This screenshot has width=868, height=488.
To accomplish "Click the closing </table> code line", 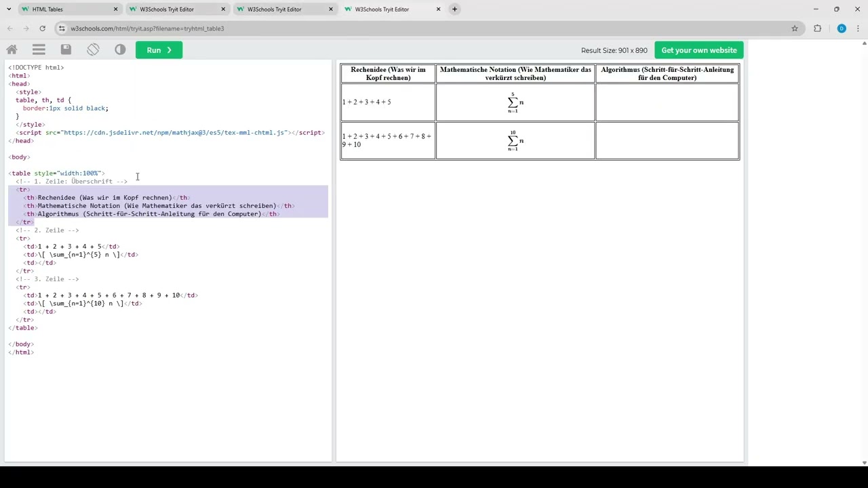I will tap(23, 328).
